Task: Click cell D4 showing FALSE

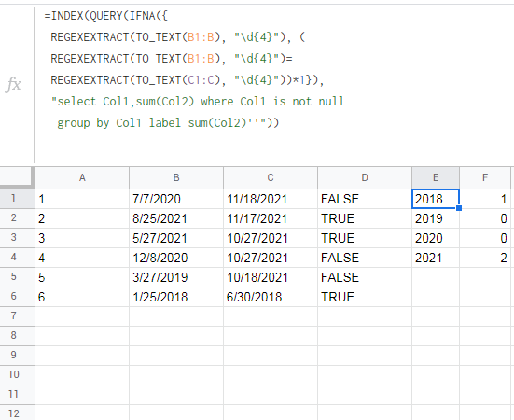Action: pos(365,258)
